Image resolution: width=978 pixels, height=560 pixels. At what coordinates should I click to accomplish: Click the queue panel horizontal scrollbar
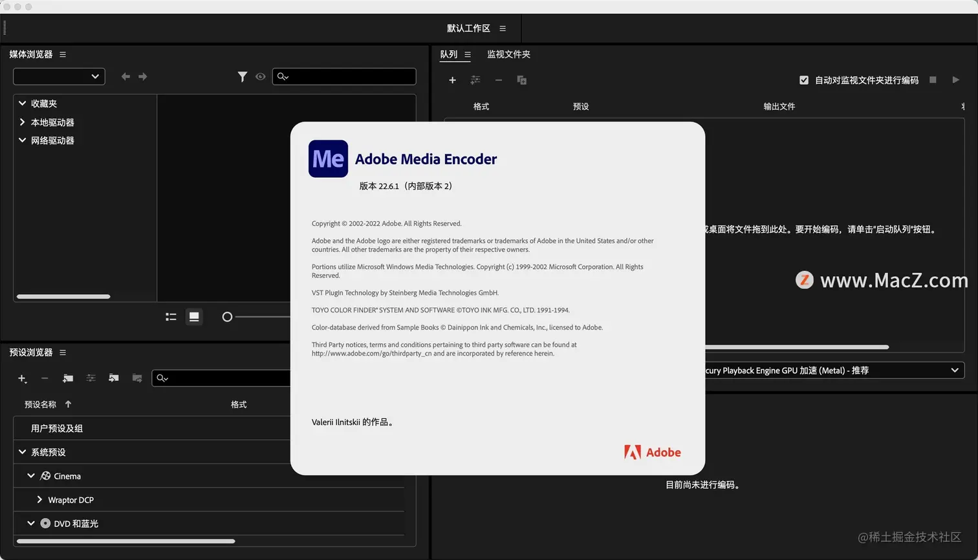pos(797,347)
